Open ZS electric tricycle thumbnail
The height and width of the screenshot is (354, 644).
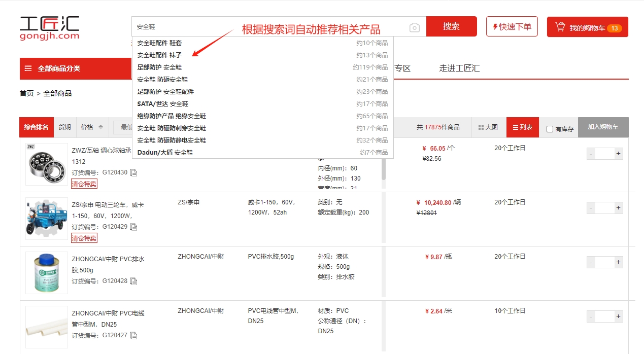tap(47, 219)
